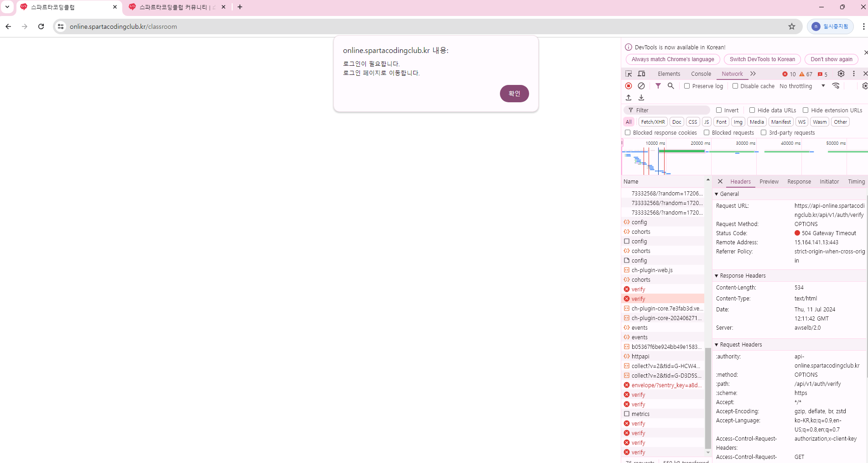Viewport: 868px width, 463px height.
Task: Stop recording network log
Action: point(629,86)
